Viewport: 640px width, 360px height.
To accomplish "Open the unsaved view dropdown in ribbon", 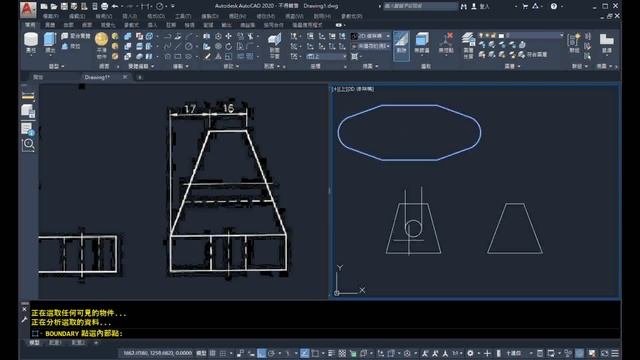I will point(371,46).
